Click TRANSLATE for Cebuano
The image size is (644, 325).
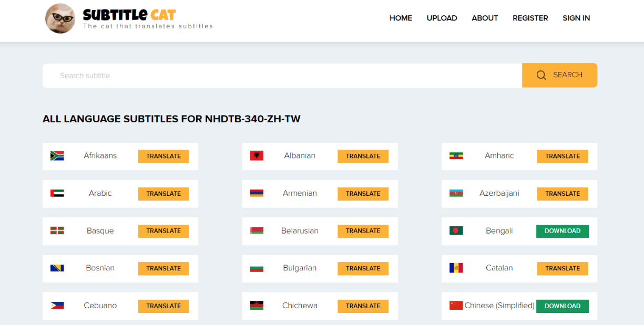pyautogui.click(x=163, y=306)
